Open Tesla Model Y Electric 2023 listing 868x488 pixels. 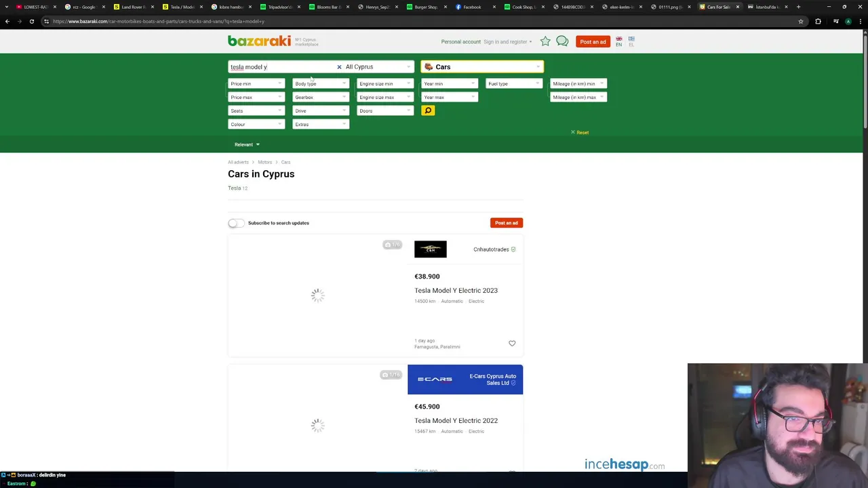coord(456,290)
